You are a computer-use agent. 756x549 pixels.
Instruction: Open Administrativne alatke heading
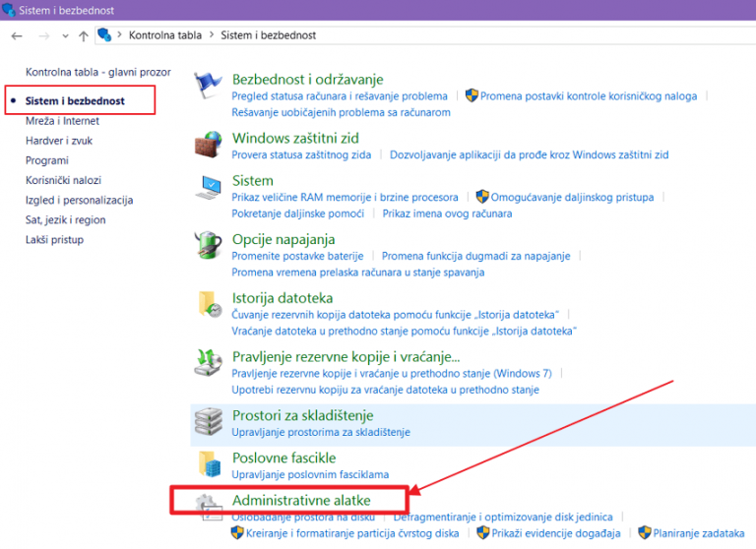click(301, 501)
